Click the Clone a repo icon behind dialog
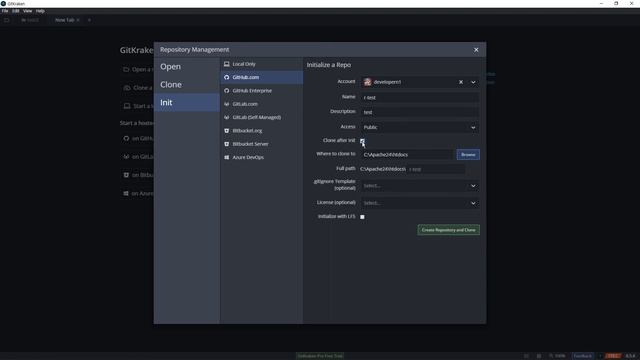Image resolution: width=640 pixels, height=360 pixels. (127, 88)
